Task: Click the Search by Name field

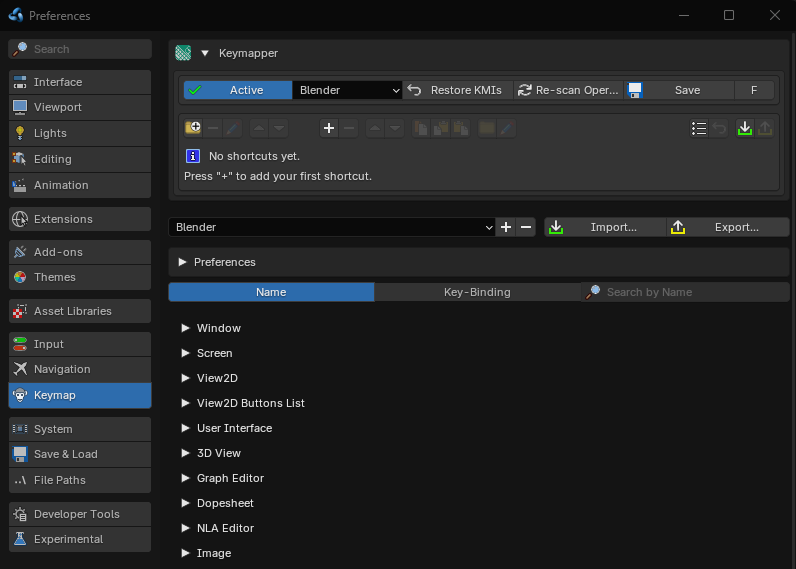Action: pyautogui.click(x=685, y=292)
